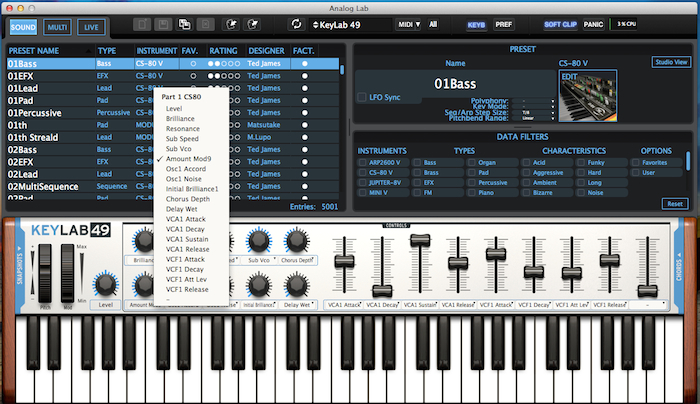This screenshot has height=404, width=700.
Task: Click the Sub Vco knob
Action: click(x=258, y=241)
